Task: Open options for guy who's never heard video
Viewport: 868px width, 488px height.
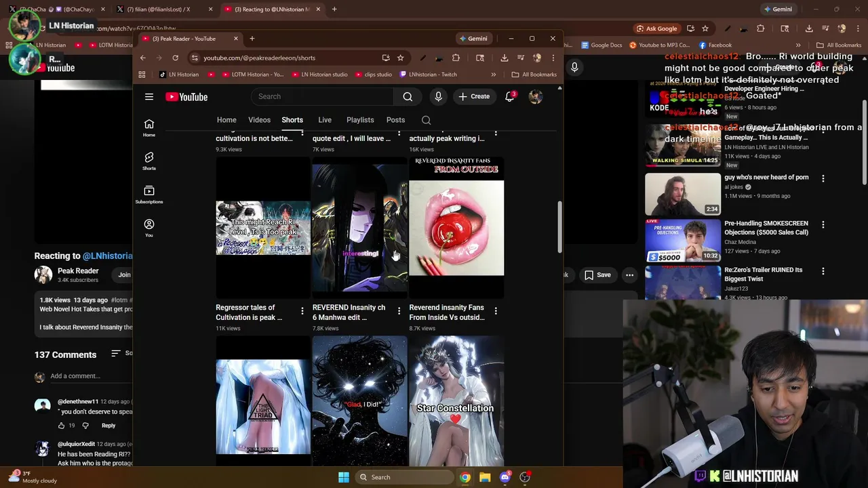Action: click(x=823, y=178)
